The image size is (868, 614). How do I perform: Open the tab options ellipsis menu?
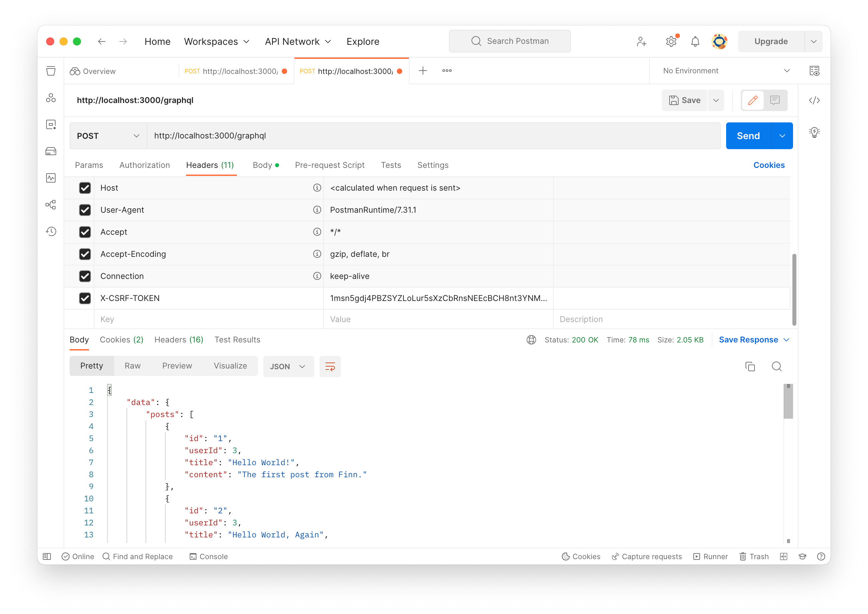pyautogui.click(x=447, y=70)
